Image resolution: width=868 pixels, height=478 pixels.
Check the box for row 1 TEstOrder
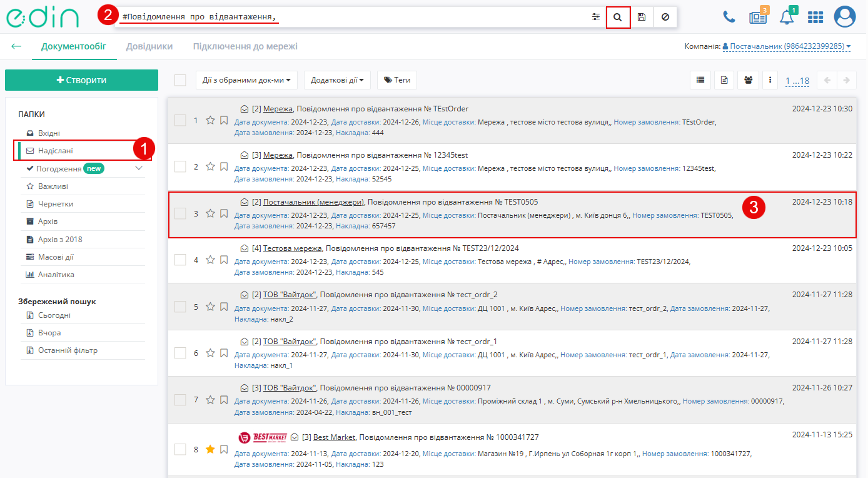click(x=180, y=120)
